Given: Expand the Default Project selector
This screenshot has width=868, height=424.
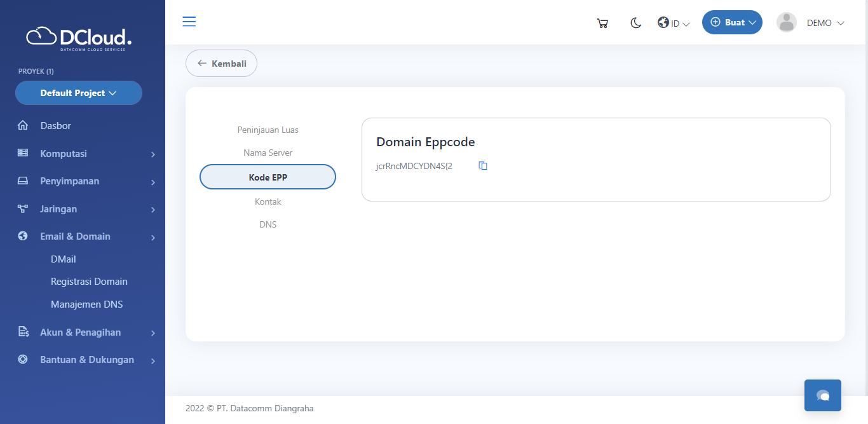Looking at the screenshot, I should (79, 93).
